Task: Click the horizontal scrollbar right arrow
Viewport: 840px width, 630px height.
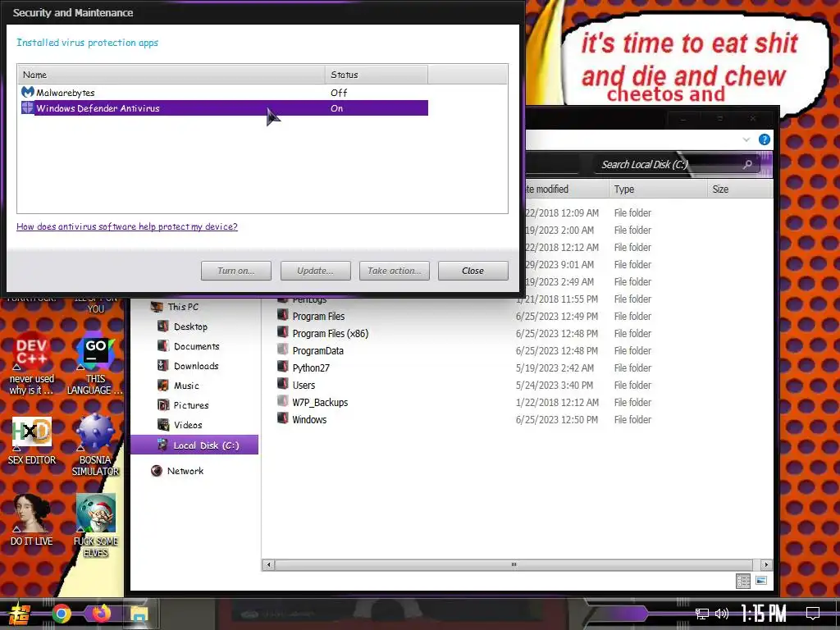Action: point(766,564)
